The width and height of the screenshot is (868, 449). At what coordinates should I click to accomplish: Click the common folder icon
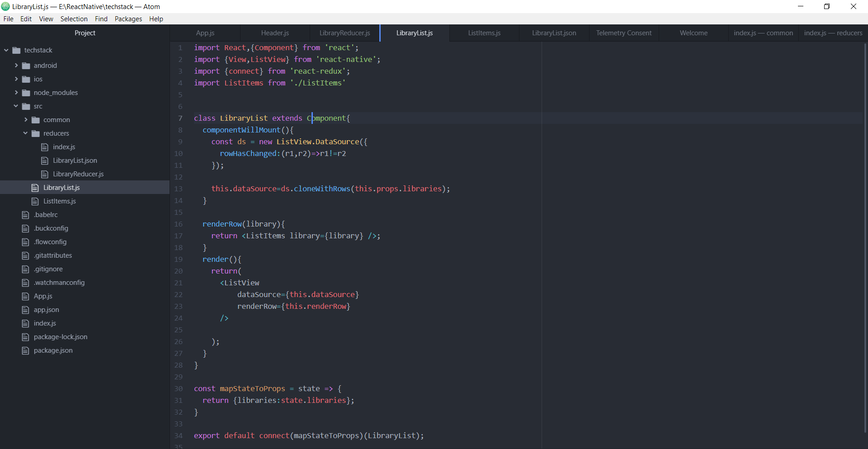(x=36, y=120)
